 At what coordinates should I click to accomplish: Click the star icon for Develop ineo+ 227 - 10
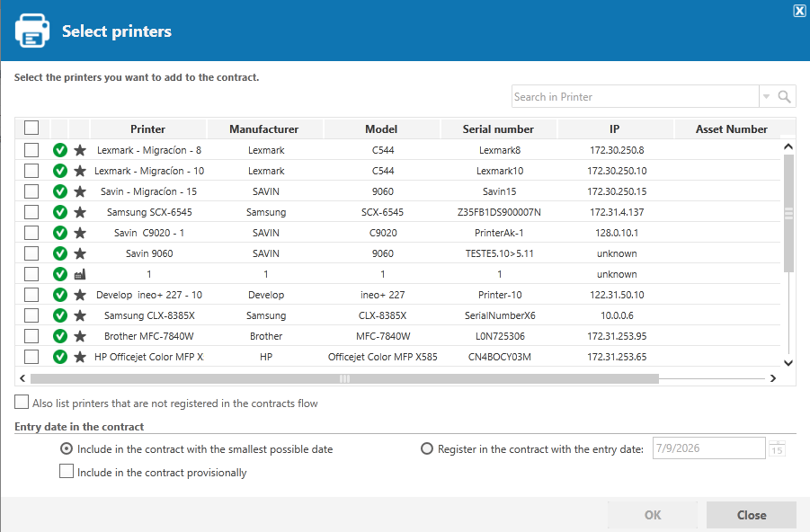(x=80, y=295)
